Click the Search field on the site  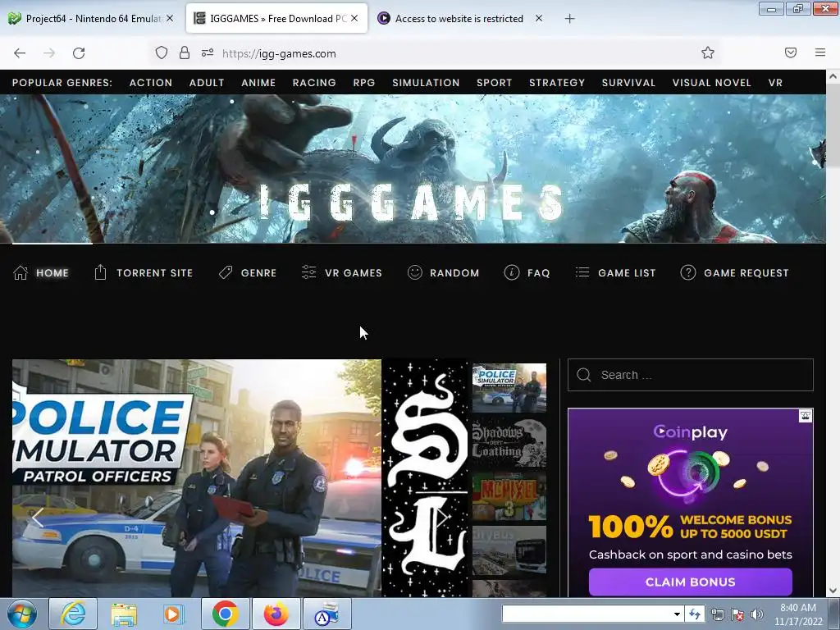pos(691,375)
